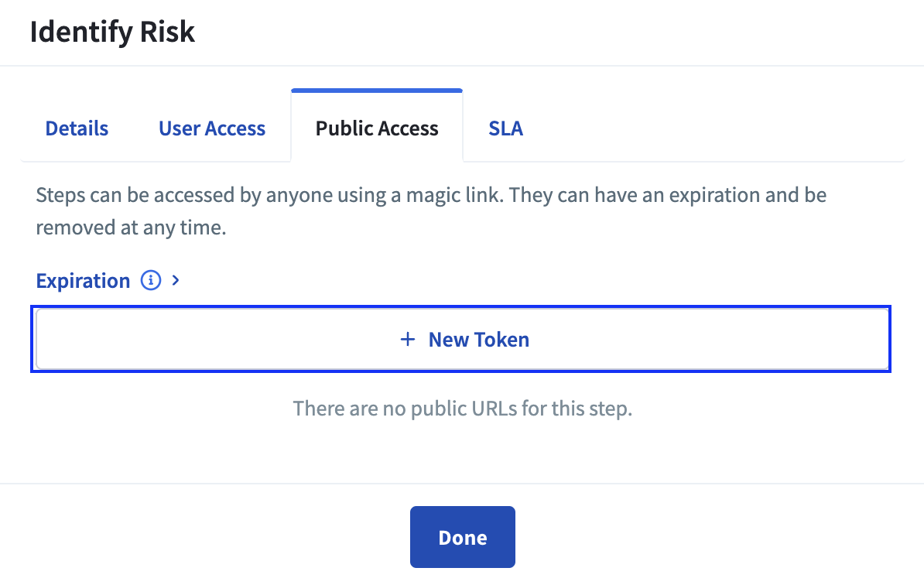Click the words 'New Token'
Image resolution: width=924 pixels, height=585 pixels.
click(x=478, y=340)
